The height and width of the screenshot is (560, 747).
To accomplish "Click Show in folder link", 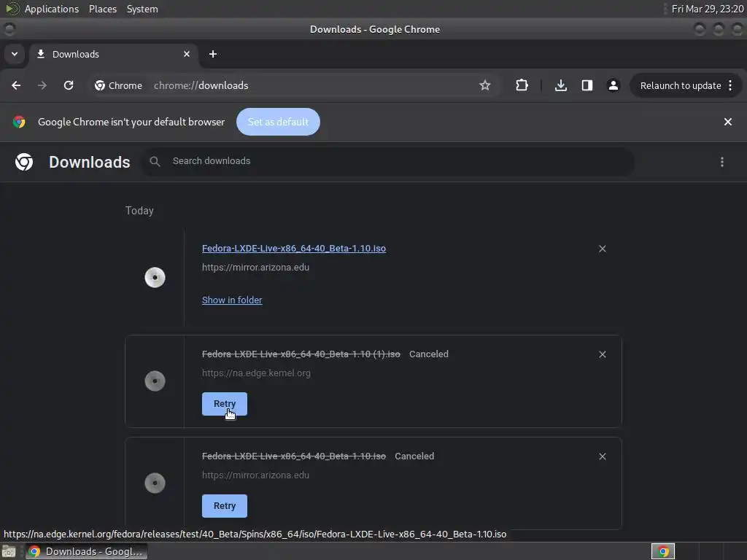I will (232, 300).
